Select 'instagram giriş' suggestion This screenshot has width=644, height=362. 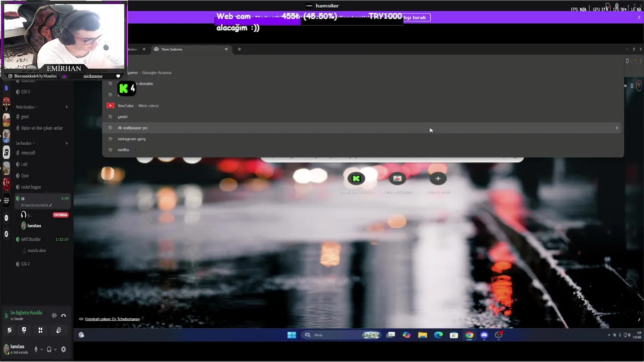(363, 139)
